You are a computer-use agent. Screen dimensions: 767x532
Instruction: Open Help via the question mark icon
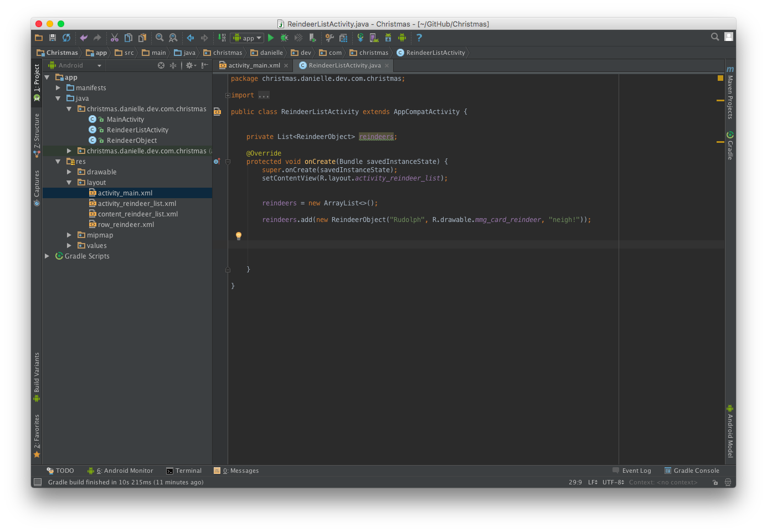[419, 38]
